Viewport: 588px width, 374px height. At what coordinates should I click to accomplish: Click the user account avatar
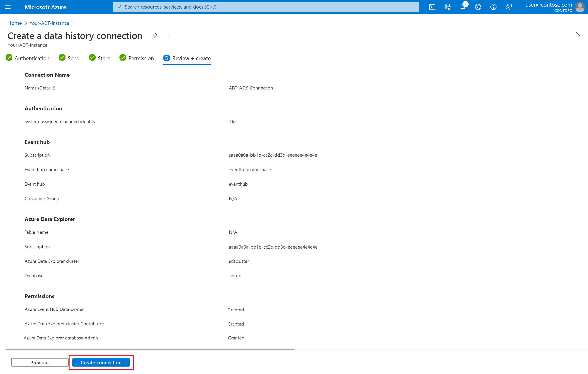pyautogui.click(x=580, y=7)
